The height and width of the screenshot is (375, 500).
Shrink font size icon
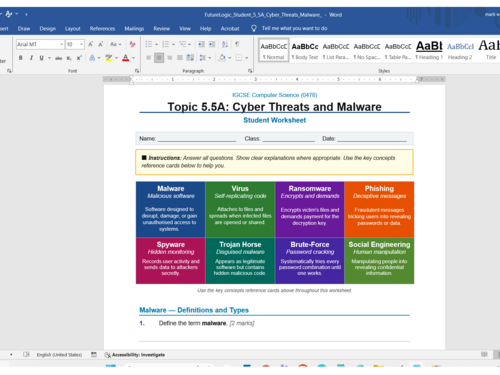100,44
